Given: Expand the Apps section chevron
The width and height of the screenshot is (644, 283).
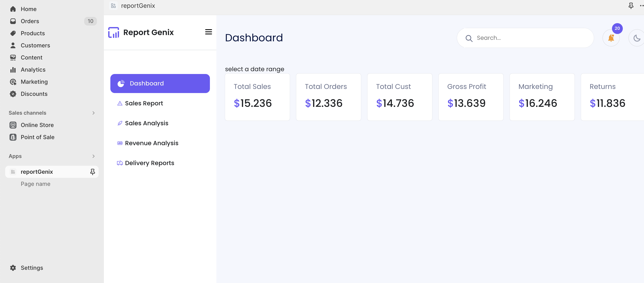Looking at the screenshot, I should click(x=93, y=156).
